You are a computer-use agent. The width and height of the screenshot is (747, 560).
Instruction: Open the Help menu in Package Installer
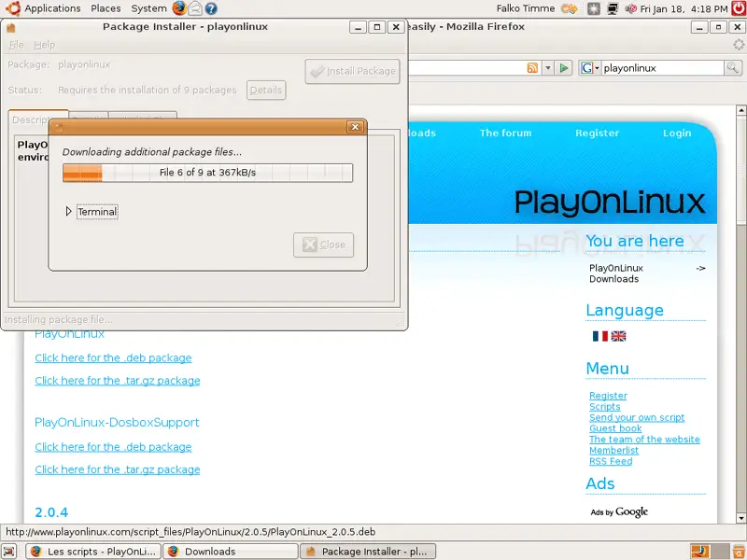[44, 45]
